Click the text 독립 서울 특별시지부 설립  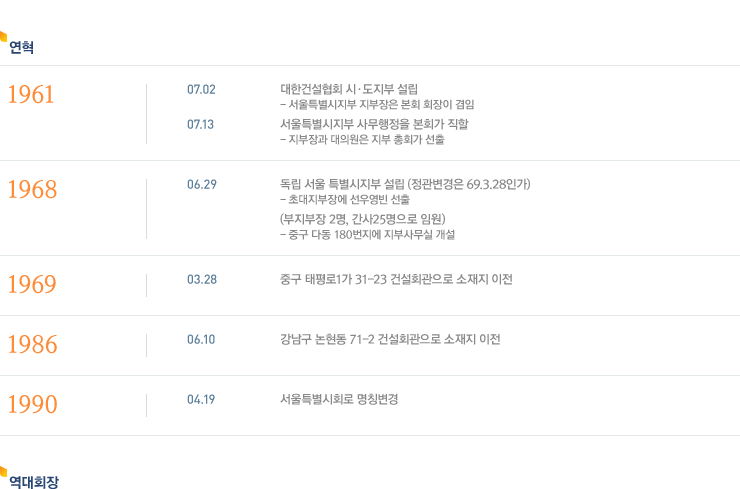342,184
